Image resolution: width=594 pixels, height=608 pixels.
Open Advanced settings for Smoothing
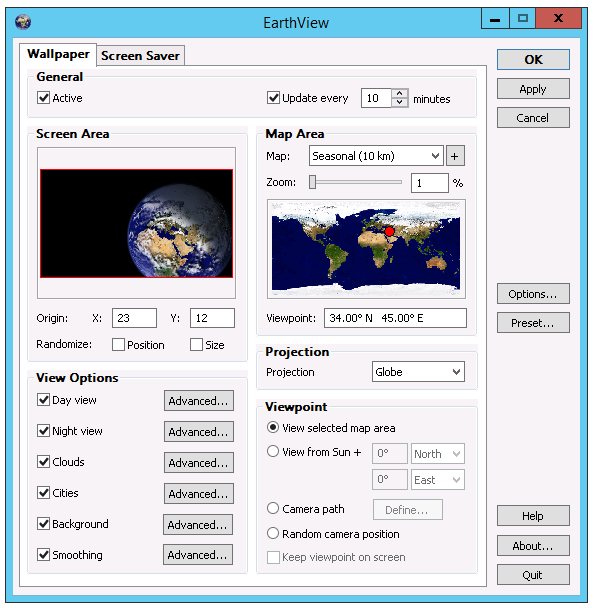pos(198,555)
